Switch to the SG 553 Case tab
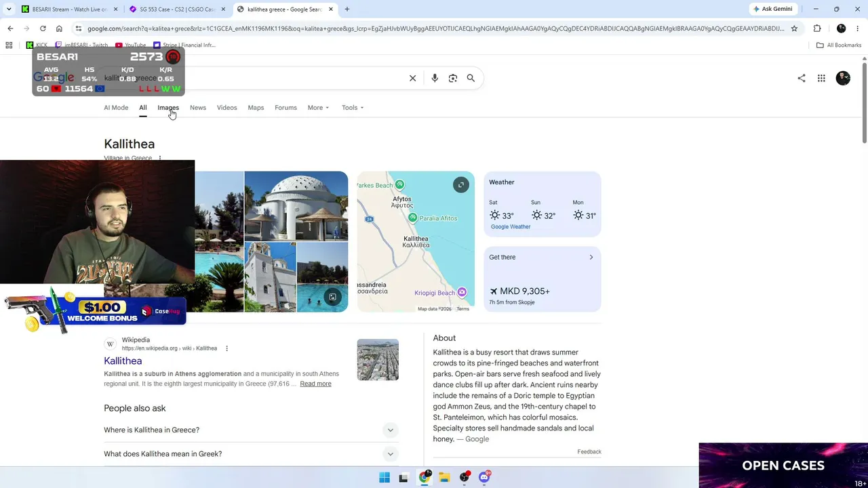This screenshot has width=868, height=488. point(178,9)
